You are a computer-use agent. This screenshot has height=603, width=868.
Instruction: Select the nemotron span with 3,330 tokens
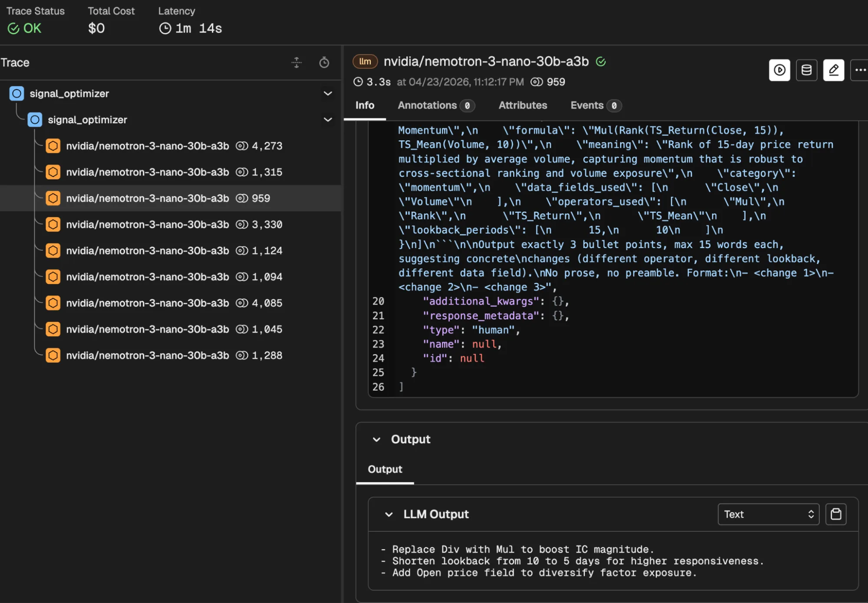tap(170, 224)
